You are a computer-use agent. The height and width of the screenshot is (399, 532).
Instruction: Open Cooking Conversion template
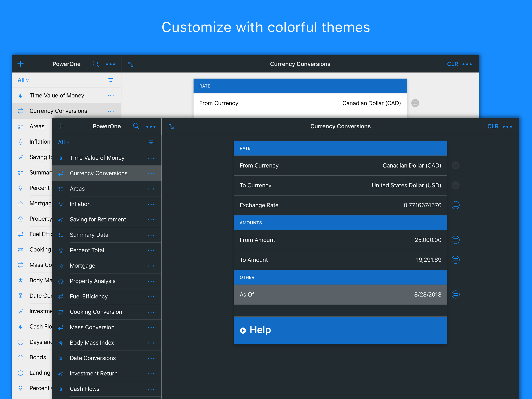point(107,312)
